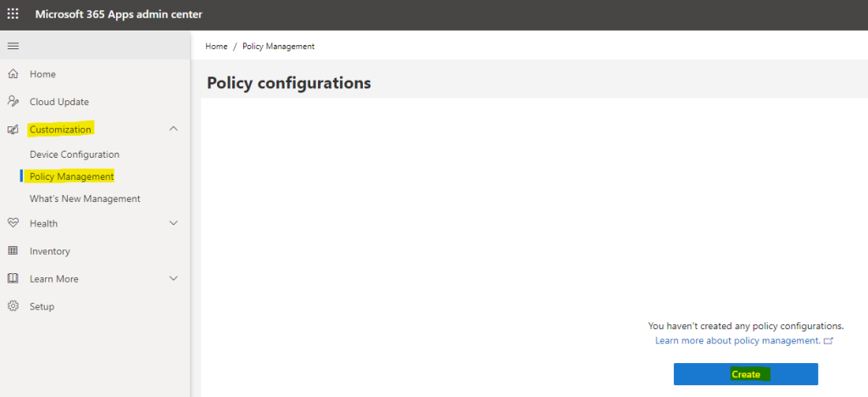Click external link icon beside Learn more
This screenshot has width=868, height=397.
click(828, 341)
